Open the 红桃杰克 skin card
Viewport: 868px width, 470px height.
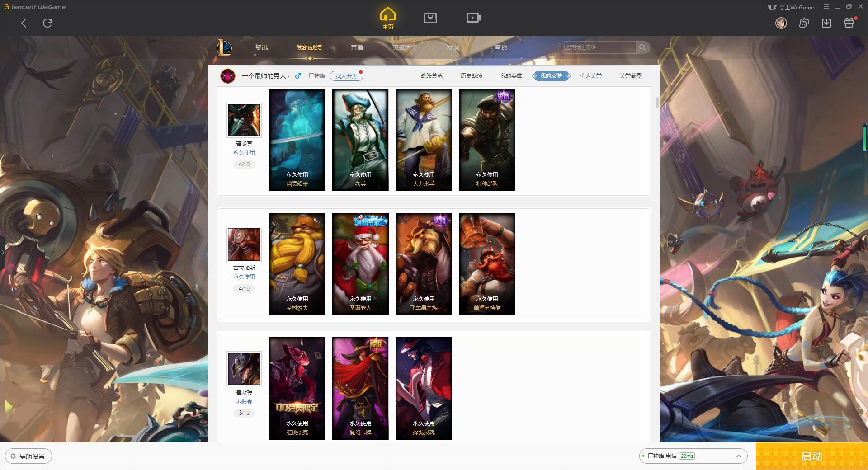click(x=297, y=388)
